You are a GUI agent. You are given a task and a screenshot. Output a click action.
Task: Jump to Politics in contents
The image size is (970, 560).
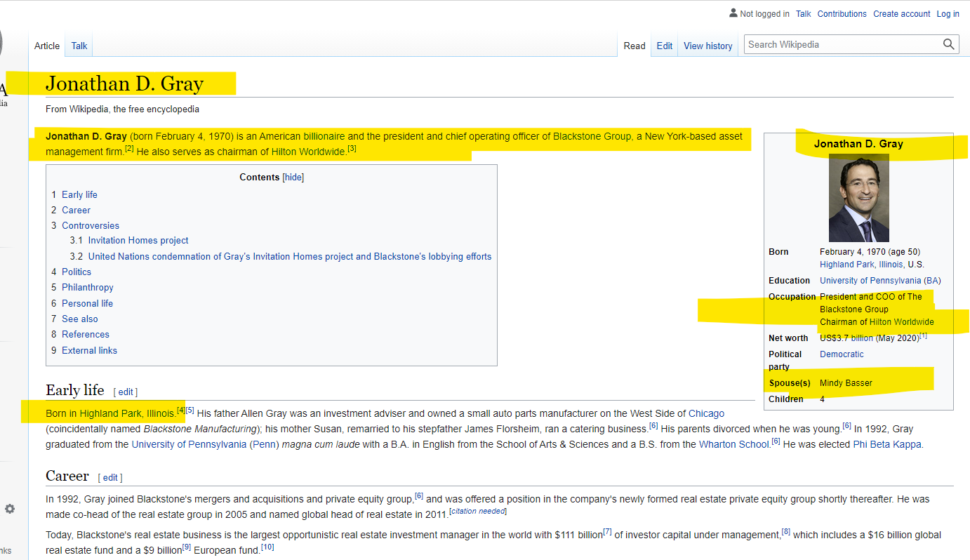click(77, 272)
